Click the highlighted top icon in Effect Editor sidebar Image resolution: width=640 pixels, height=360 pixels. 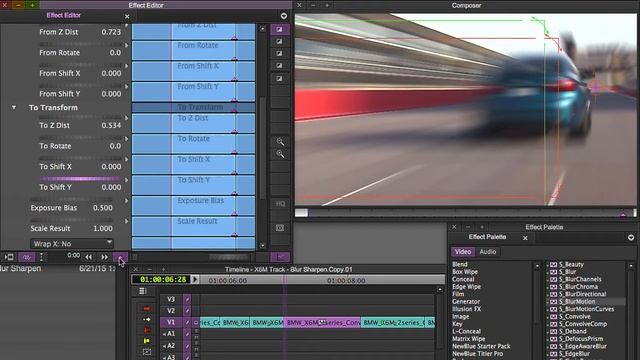click(280, 29)
